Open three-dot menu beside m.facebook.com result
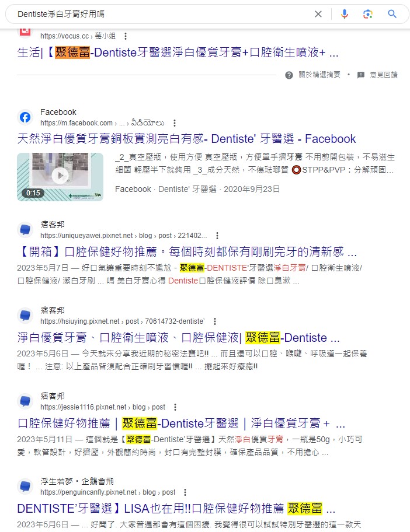The height and width of the screenshot is (532, 410). tap(175, 123)
